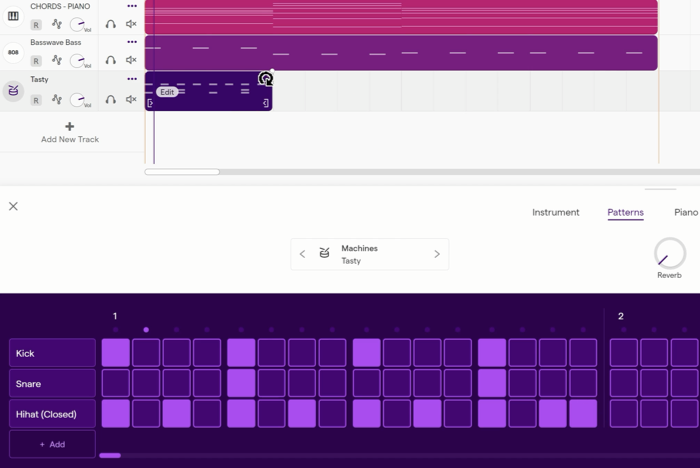Screen dimensions: 700x468
Task: Go to previous drum machine preset
Action: coord(302,254)
